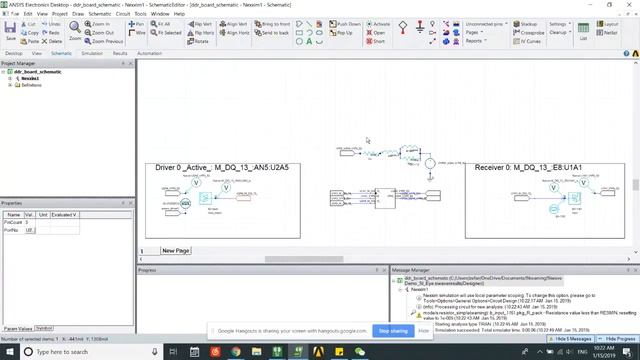Select the large Zoom magnifier tool
This screenshot has height=360, width=640.
(x=75, y=31)
